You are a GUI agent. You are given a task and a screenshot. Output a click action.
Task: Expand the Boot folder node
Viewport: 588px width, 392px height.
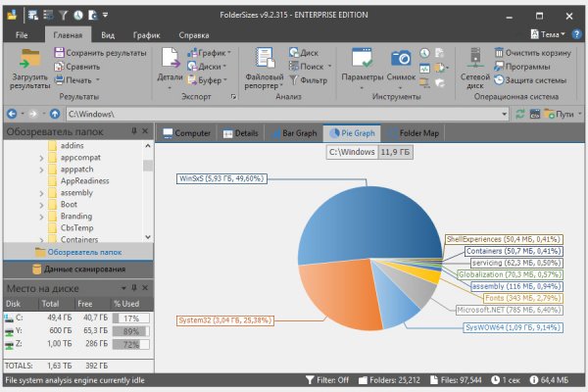[x=41, y=205]
